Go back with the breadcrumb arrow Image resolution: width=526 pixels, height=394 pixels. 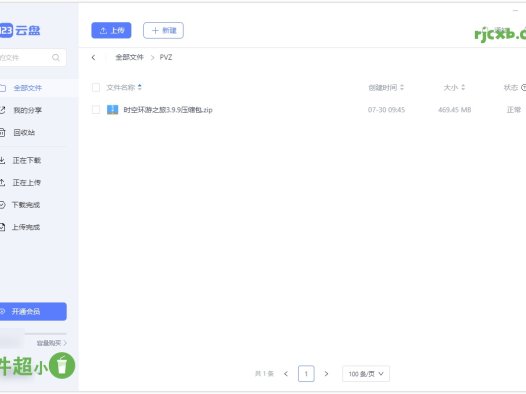94,57
